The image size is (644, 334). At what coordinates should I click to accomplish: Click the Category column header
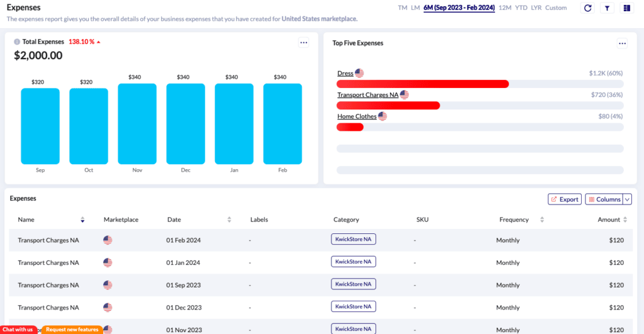click(x=347, y=220)
